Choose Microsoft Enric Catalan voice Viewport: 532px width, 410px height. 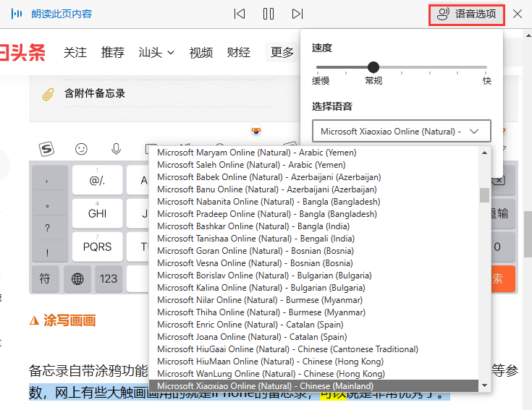click(314, 325)
